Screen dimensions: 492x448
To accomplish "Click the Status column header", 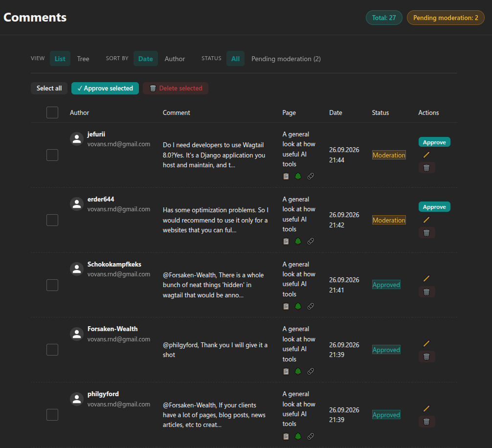I will click(x=380, y=112).
